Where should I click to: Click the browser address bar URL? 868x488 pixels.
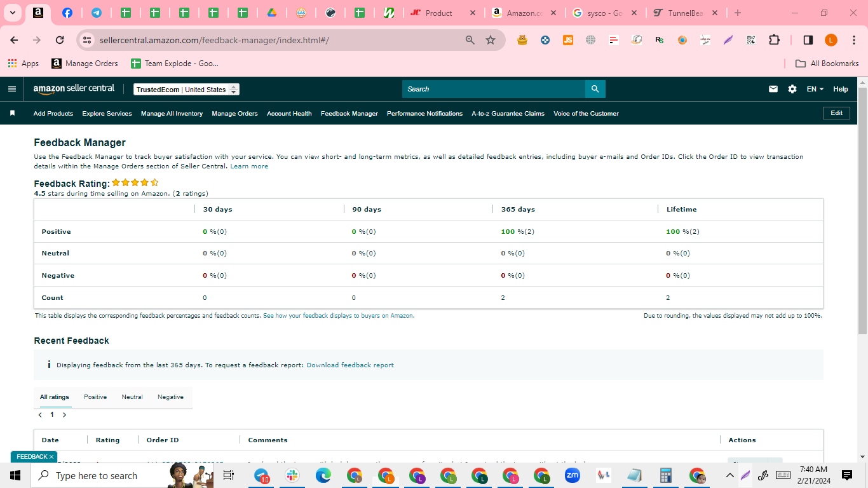[x=214, y=40]
